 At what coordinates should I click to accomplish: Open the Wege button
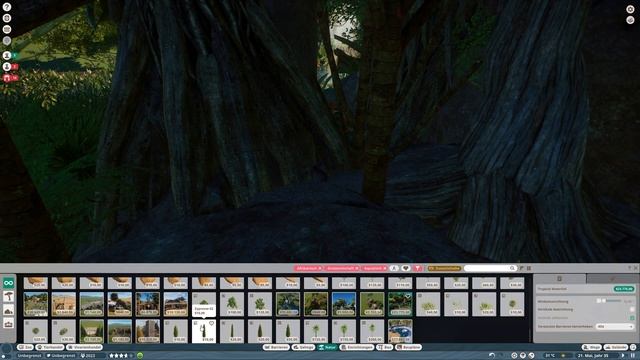click(592, 347)
